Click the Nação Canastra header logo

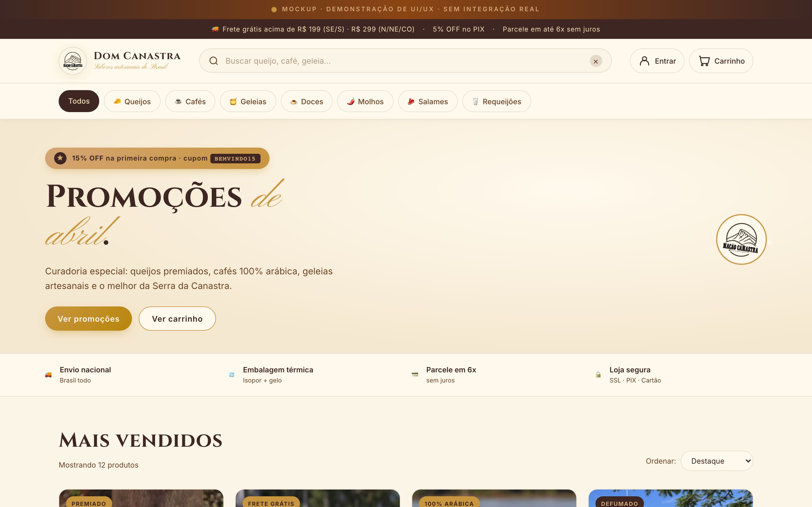coord(72,61)
